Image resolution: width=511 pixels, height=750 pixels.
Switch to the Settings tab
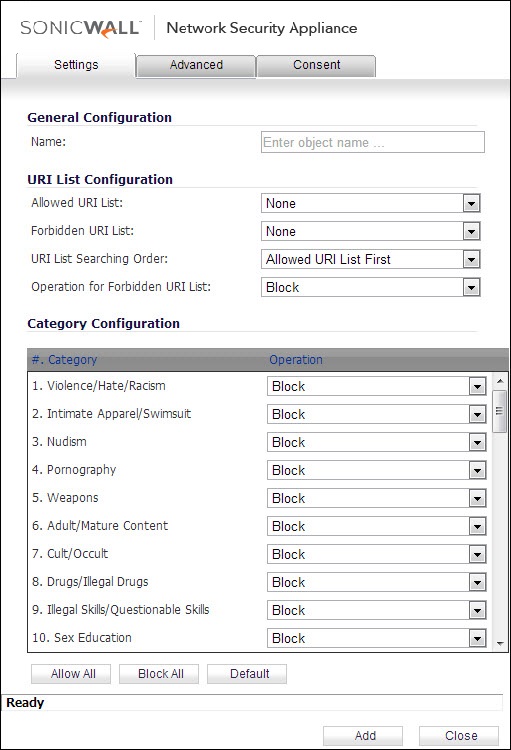pos(76,65)
